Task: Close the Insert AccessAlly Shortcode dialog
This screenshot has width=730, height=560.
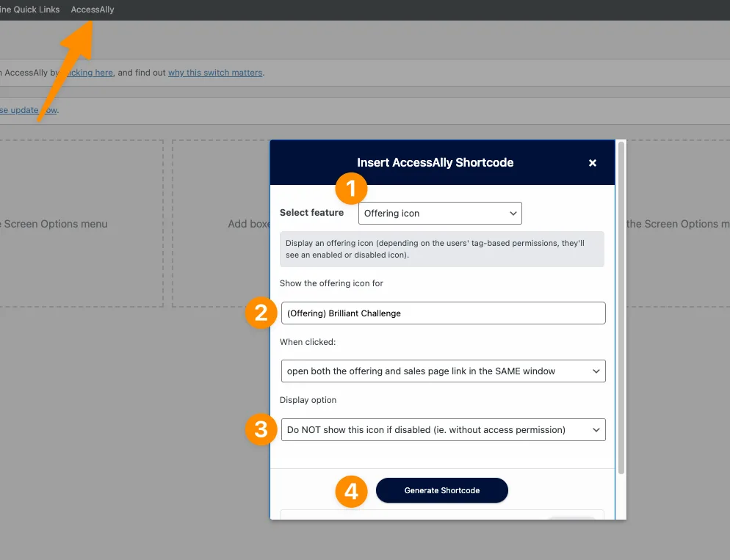Action: pyautogui.click(x=592, y=163)
